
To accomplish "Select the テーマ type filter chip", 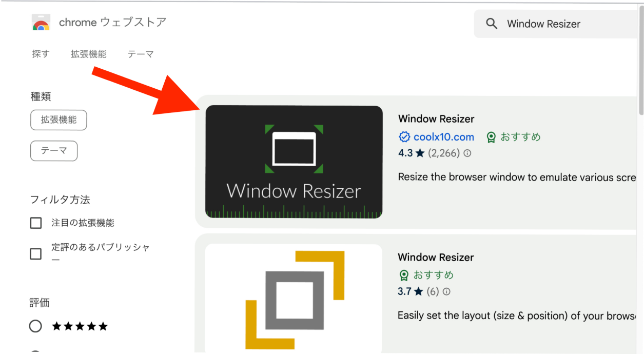I will 54,151.
